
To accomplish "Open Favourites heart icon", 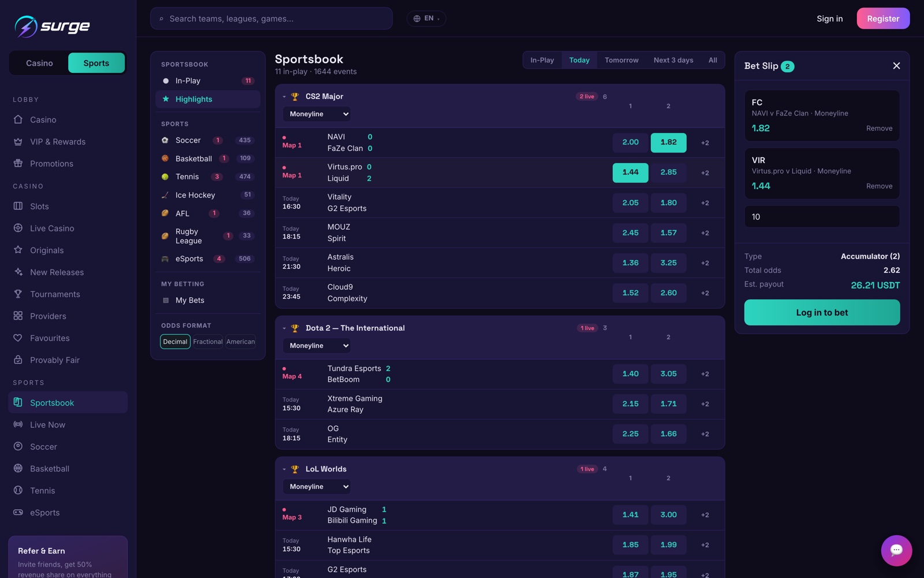I will coord(18,338).
